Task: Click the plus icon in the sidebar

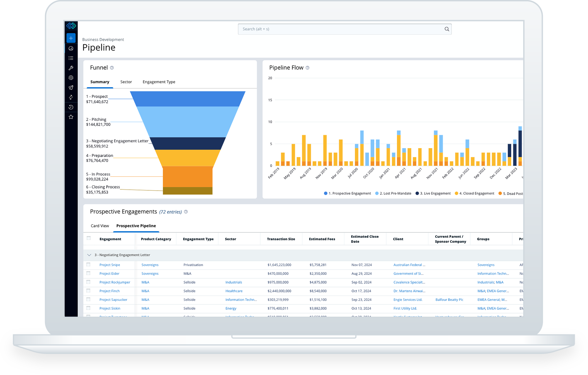Action: point(71,38)
